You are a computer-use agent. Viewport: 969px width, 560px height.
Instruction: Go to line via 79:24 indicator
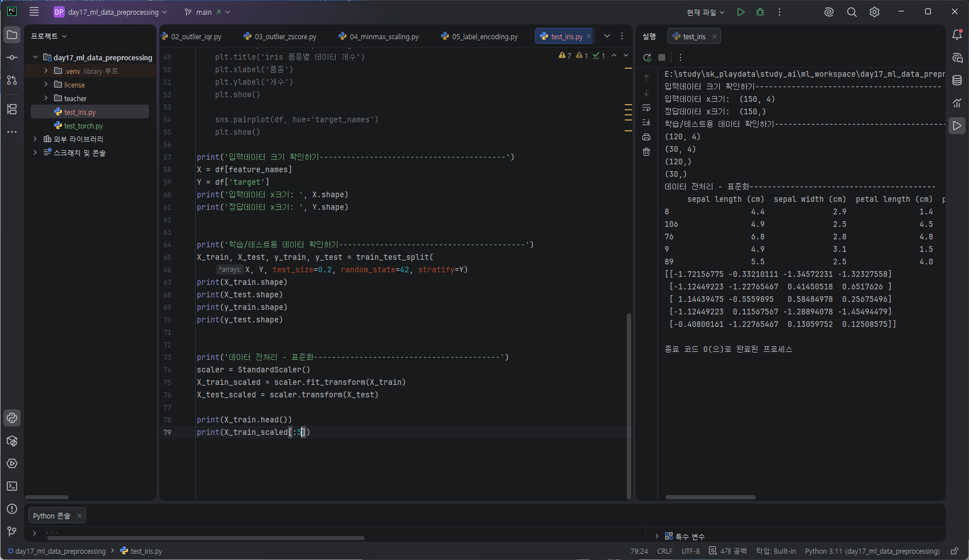pos(639,551)
